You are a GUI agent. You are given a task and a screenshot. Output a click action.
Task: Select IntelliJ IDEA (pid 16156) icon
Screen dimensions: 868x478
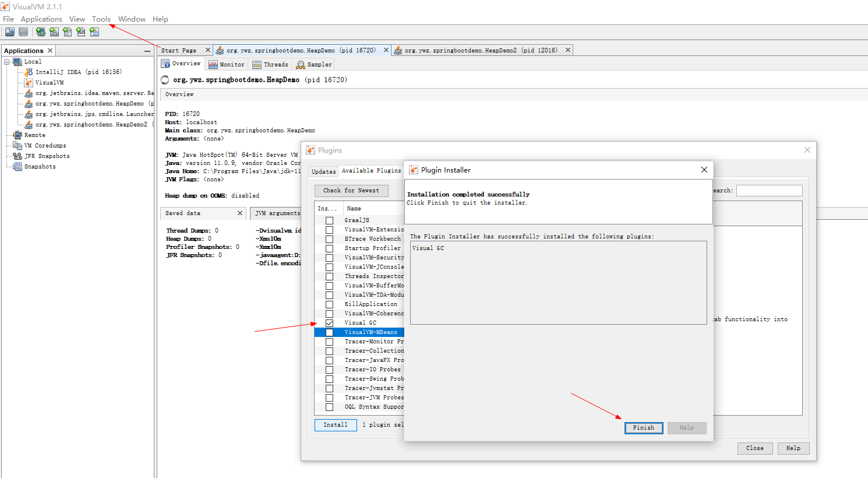[29, 72]
